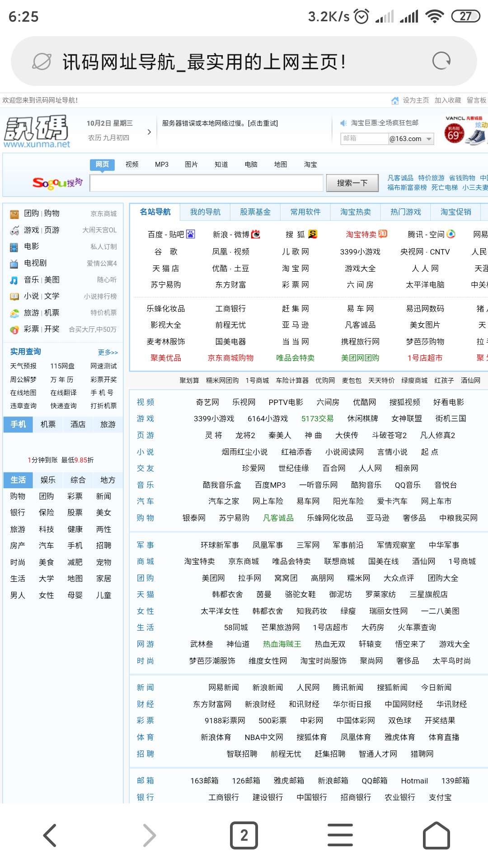The image size is (488, 868).
Task: Click the 团购 shopping category icon
Action: coord(14,214)
